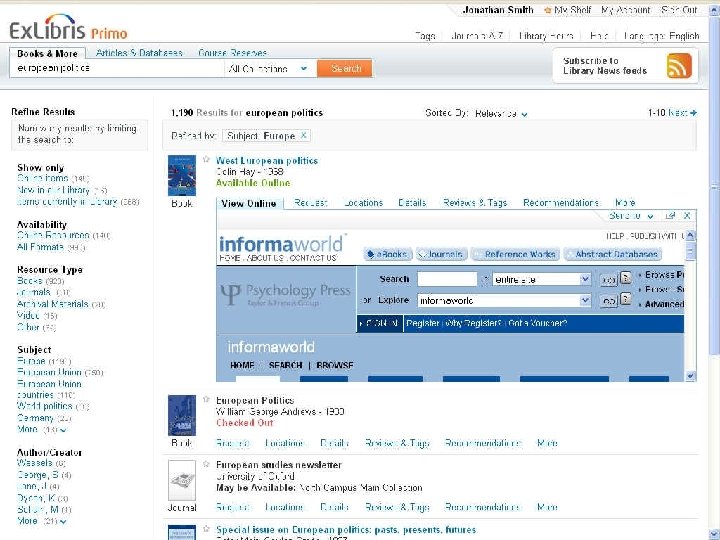This screenshot has width=720, height=540.
Task: Go to next results page arrow
Action: pos(693,112)
